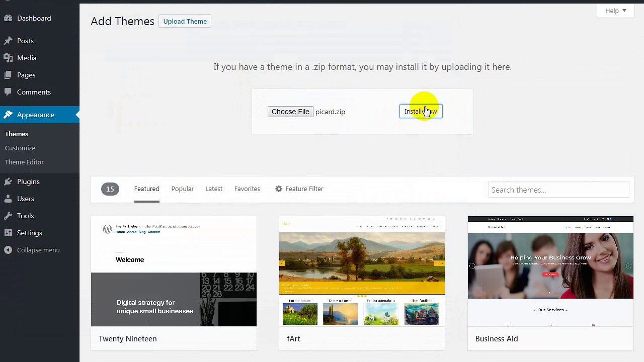
Task: Open the Customize submenu link
Action: click(20, 148)
